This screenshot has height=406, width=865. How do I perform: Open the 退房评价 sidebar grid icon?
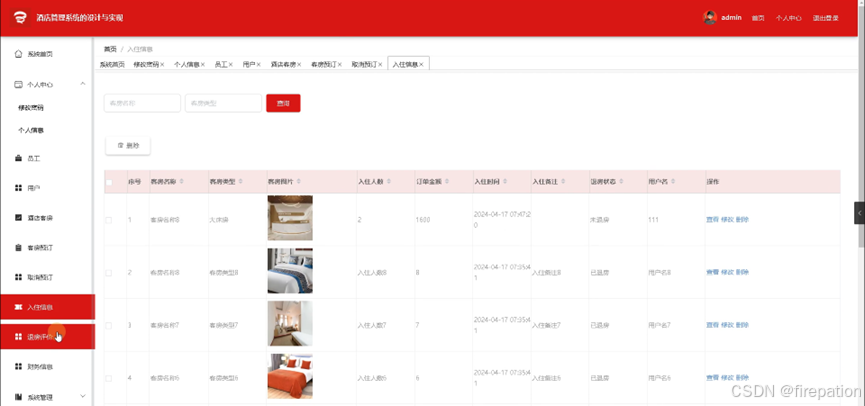click(x=18, y=336)
